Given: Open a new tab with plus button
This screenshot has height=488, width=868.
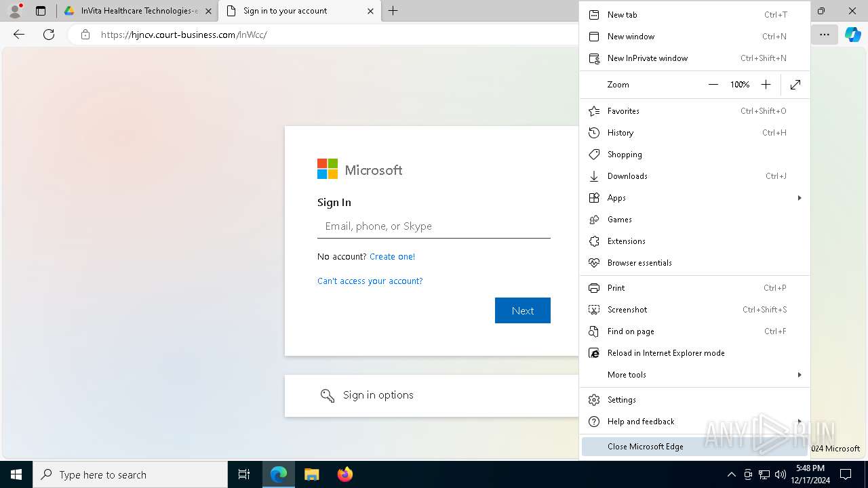Looking at the screenshot, I should coord(393,11).
